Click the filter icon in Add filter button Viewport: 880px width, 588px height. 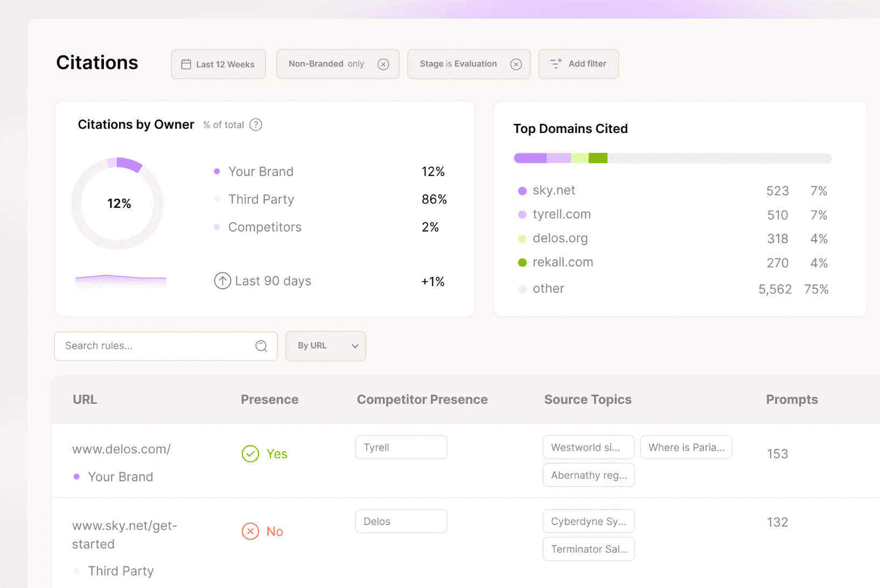pos(556,64)
